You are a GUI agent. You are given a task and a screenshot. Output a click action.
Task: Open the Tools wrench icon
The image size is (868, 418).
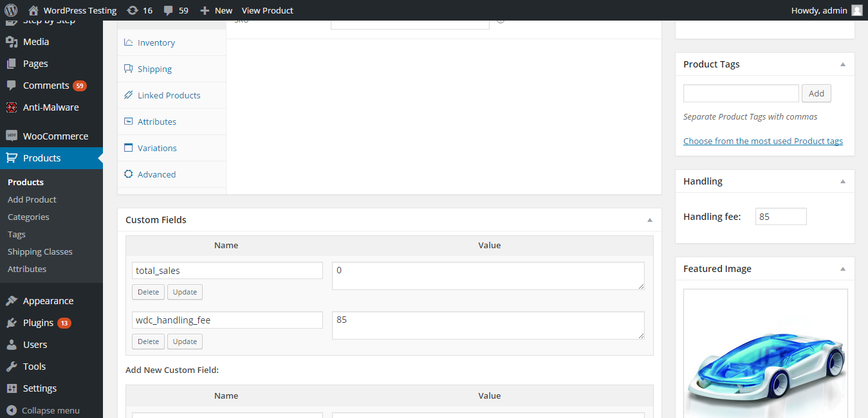coord(12,367)
